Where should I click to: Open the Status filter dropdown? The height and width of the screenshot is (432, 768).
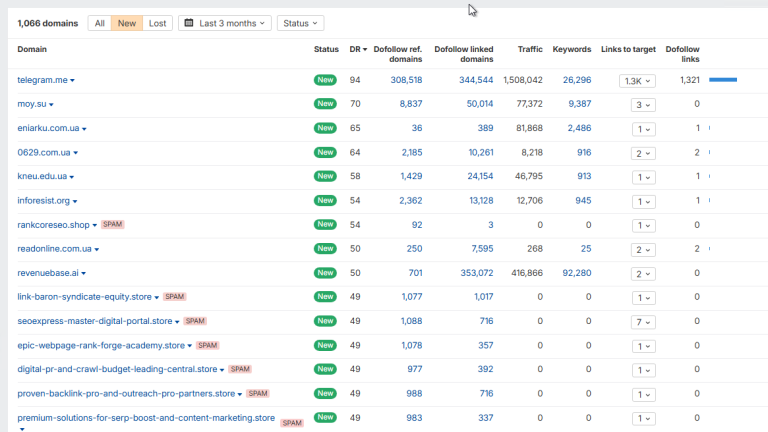pyautogui.click(x=300, y=23)
